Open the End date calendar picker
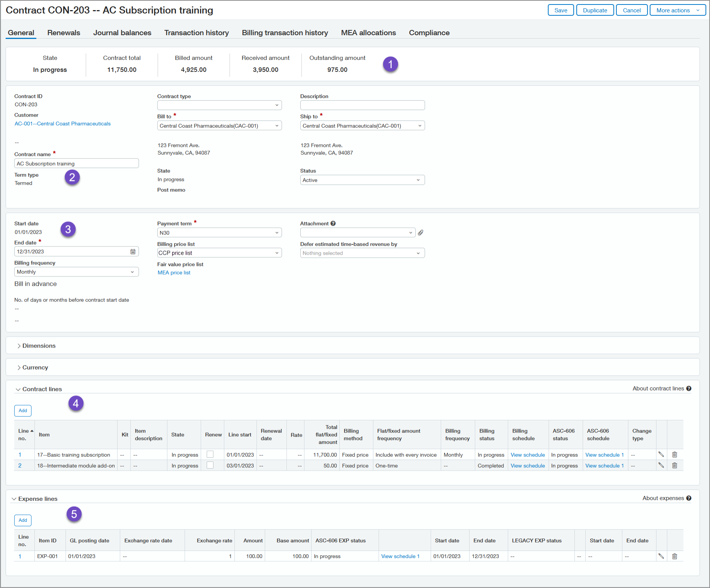This screenshot has height=588, width=710. tap(133, 251)
